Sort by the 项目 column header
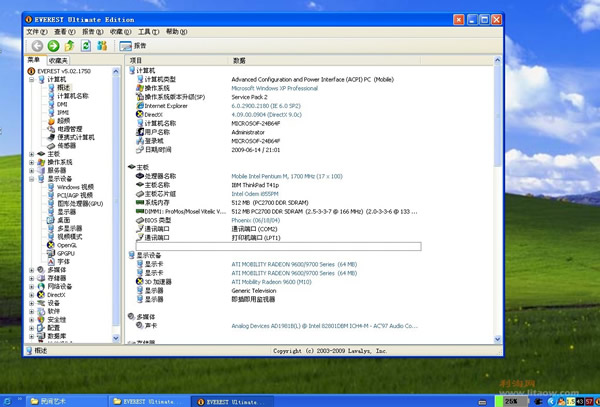Viewport: 600px width, 407px height. pos(177,60)
